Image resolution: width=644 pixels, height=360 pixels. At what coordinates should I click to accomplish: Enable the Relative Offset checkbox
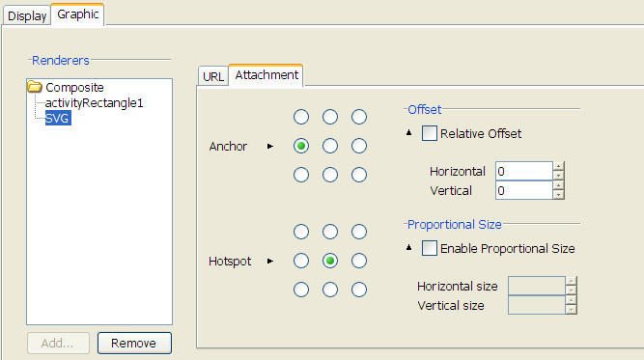tap(430, 133)
